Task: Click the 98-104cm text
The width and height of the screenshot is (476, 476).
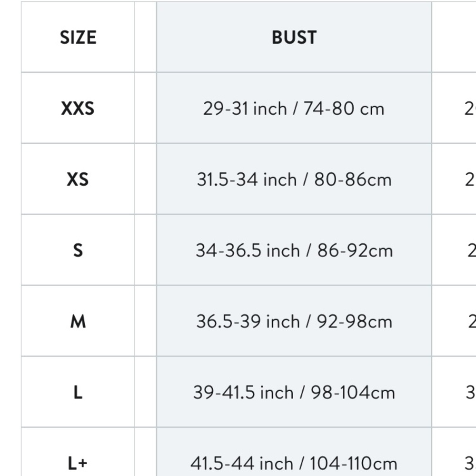Action: coord(353,393)
